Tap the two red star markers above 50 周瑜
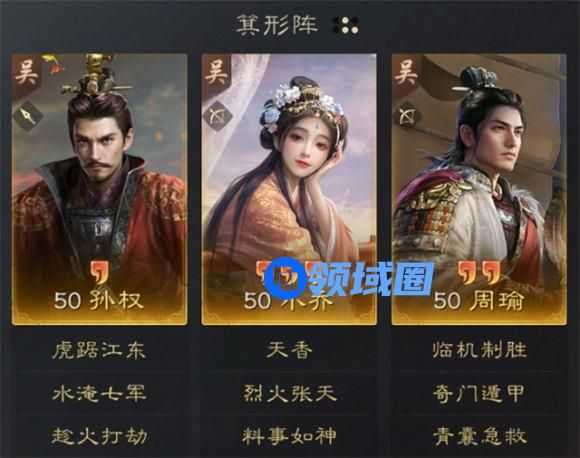Viewport: 580px width, 458px height. point(479,273)
